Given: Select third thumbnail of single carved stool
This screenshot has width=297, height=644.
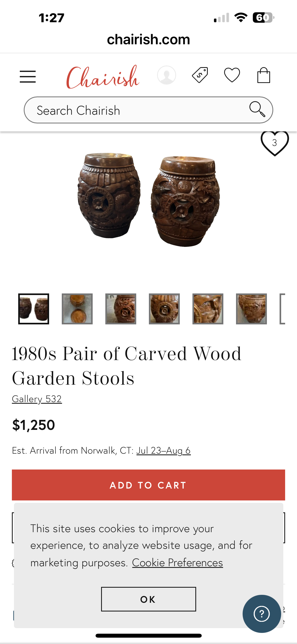Looking at the screenshot, I should pos(121,309).
